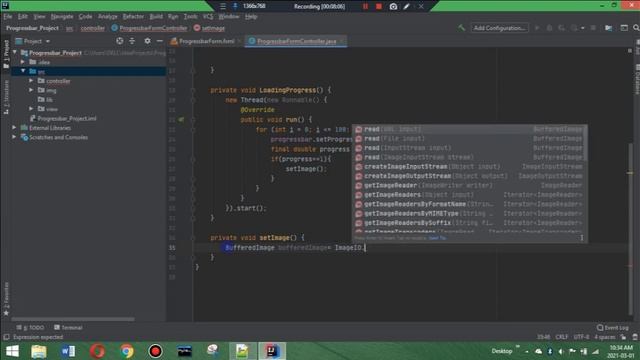Click the run gutter icon beside run()

tap(181, 120)
